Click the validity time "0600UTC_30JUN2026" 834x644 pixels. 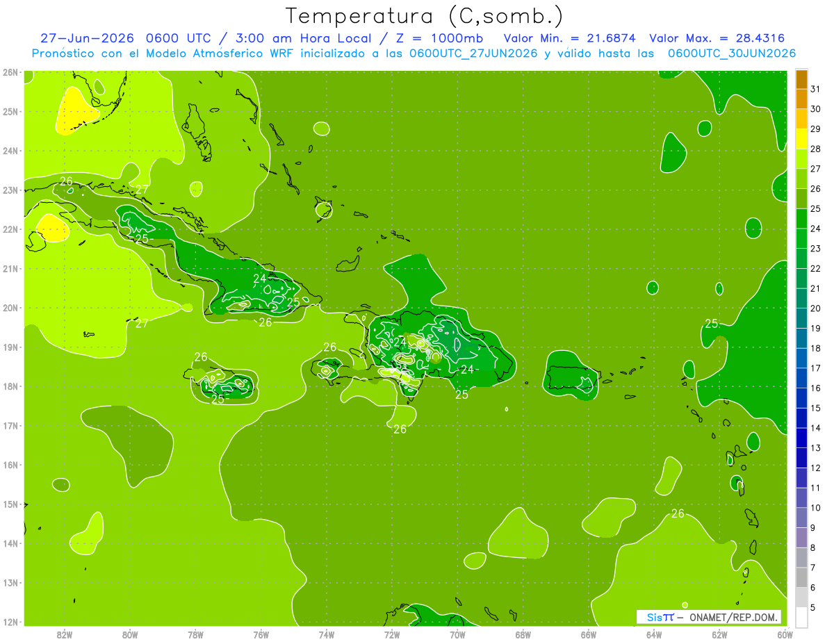[732, 53]
